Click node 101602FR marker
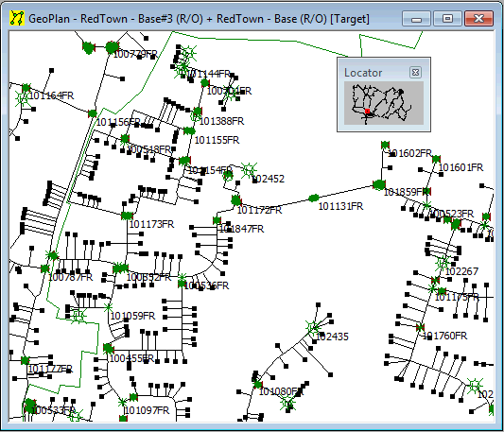This screenshot has height=432, width=504. (385, 145)
